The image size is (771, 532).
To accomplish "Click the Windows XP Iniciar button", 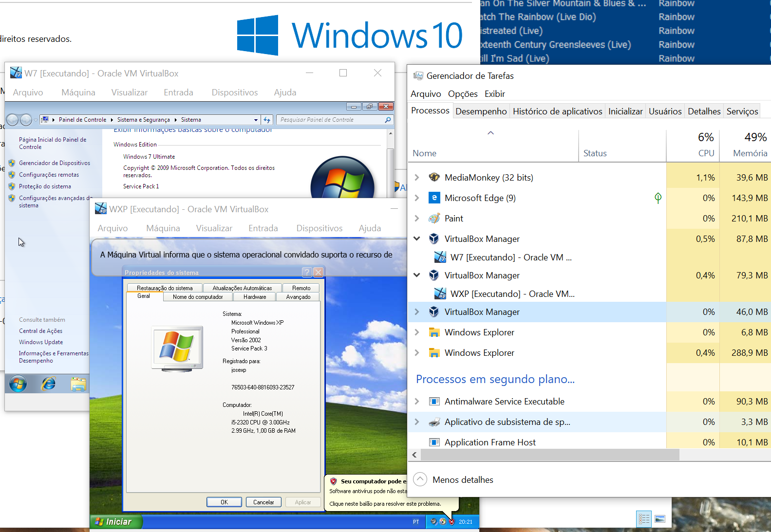I will [x=114, y=521].
